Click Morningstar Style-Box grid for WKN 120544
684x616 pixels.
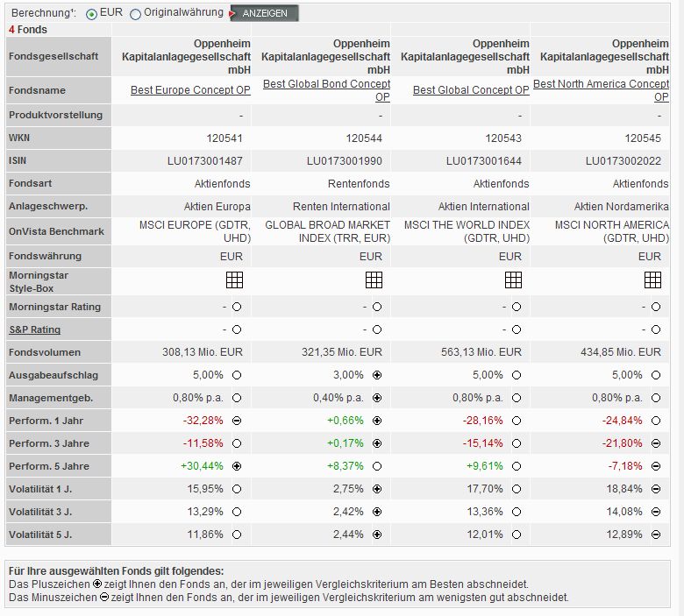tap(374, 280)
